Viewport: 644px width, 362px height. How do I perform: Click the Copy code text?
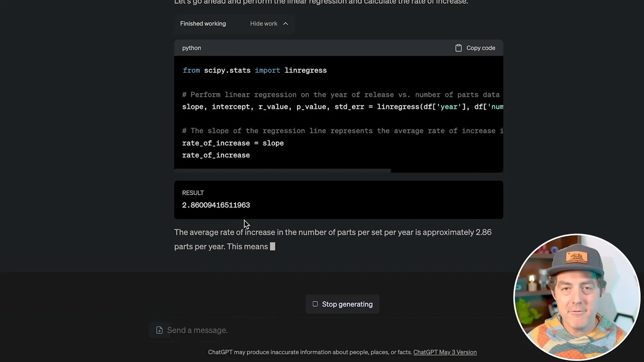[481, 48]
